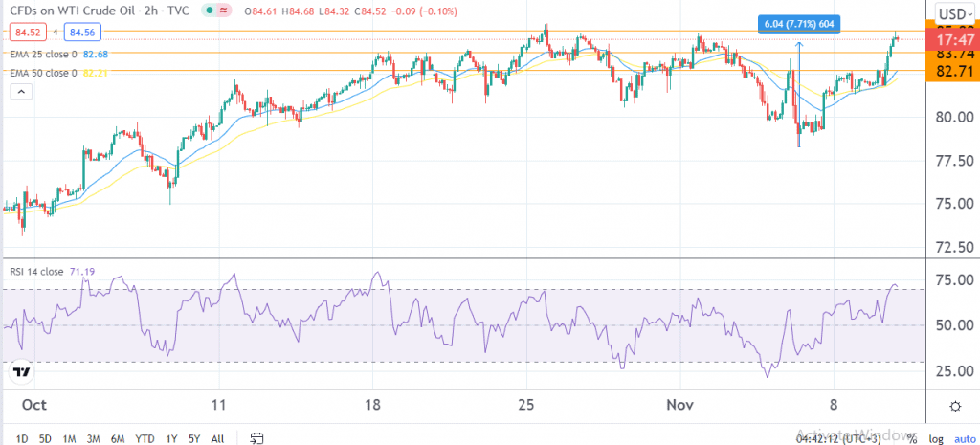
Task: Select the 1Y time range
Action: click(172, 438)
